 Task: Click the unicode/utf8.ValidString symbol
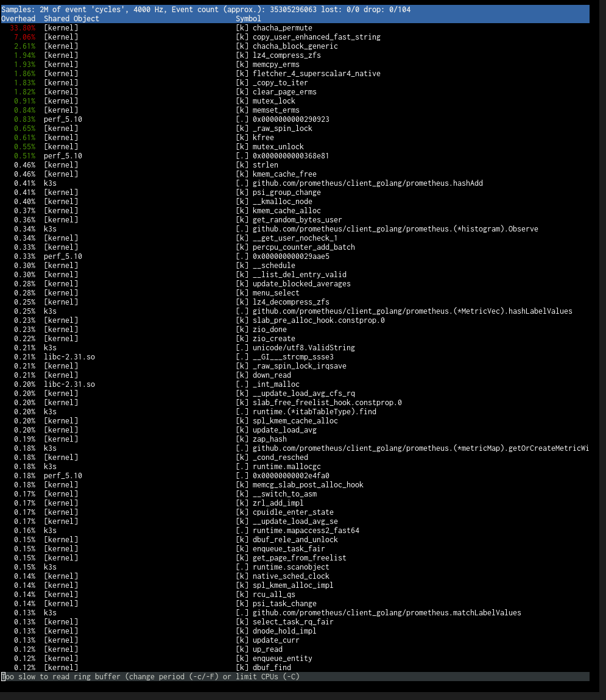303,348
